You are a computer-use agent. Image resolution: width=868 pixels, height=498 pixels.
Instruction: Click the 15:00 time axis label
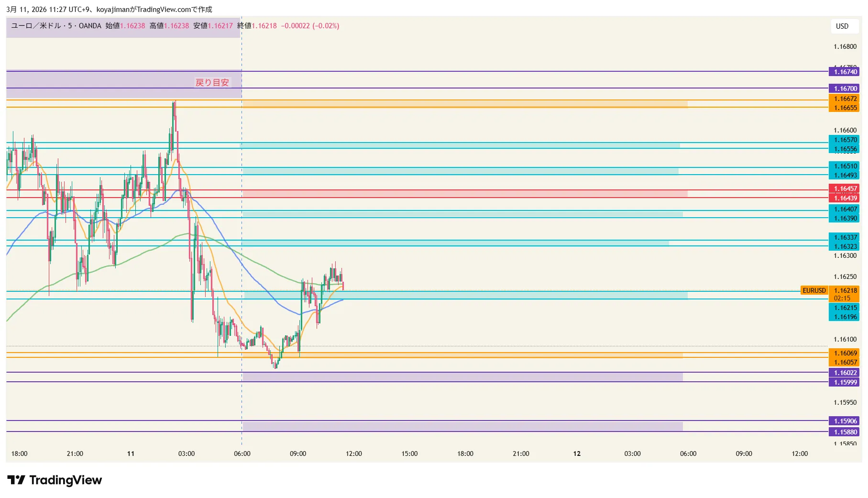click(x=409, y=454)
